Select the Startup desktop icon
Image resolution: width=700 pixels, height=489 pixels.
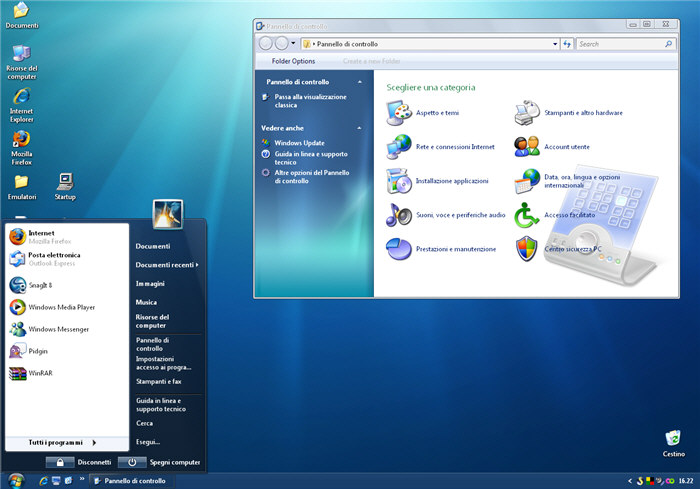click(x=65, y=187)
